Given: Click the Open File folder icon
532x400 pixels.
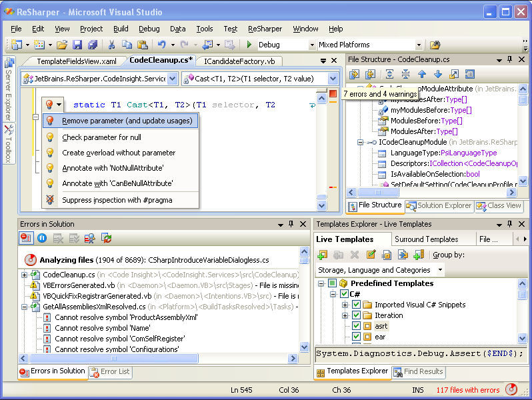Looking at the screenshot, I should tap(62, 45).
